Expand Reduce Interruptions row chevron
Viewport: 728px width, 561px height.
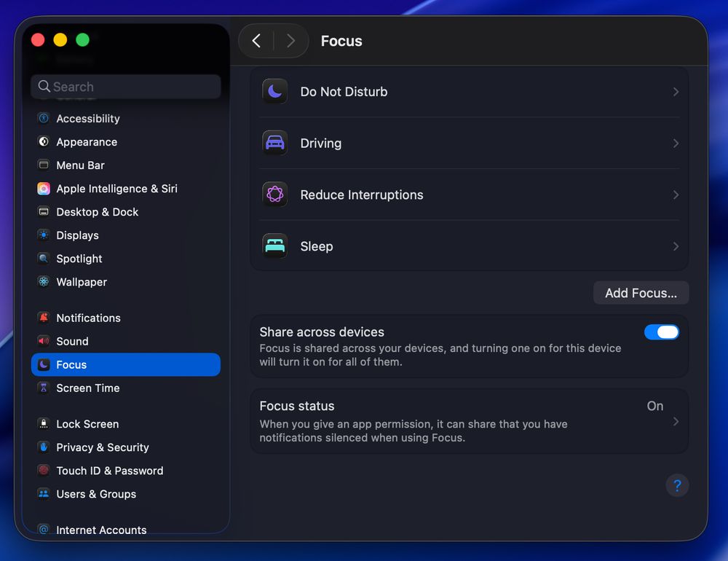[x=676, y=195]
